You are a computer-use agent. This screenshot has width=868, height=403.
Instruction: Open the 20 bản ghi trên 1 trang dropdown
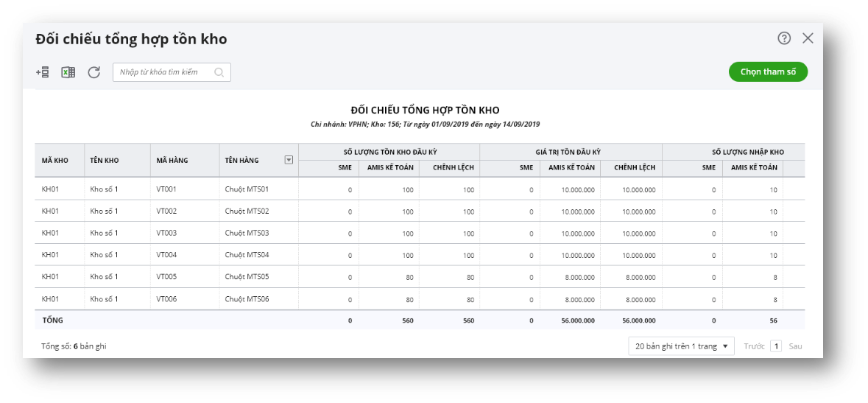coord(682,346)
